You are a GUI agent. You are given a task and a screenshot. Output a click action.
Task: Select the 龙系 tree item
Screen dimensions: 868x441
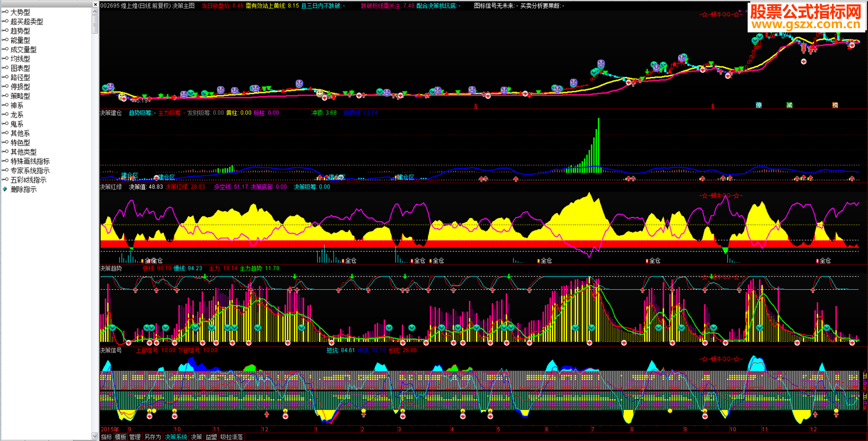click(17, 115)
